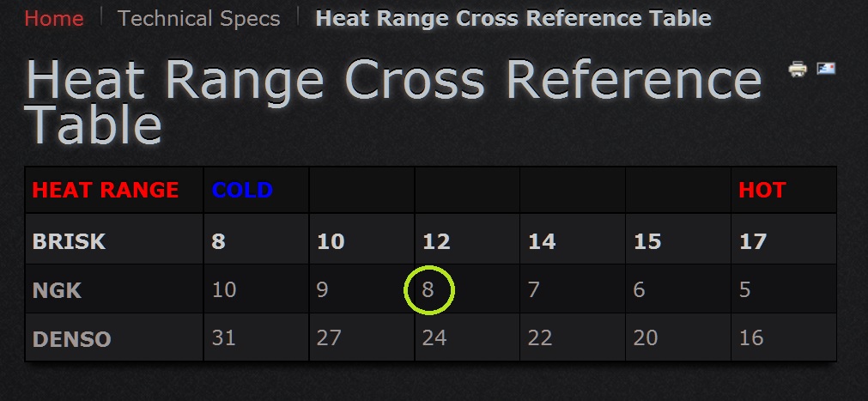Screen dimensions: 868x401
Task: Click the red HOT label
Action: click(762, 190)
